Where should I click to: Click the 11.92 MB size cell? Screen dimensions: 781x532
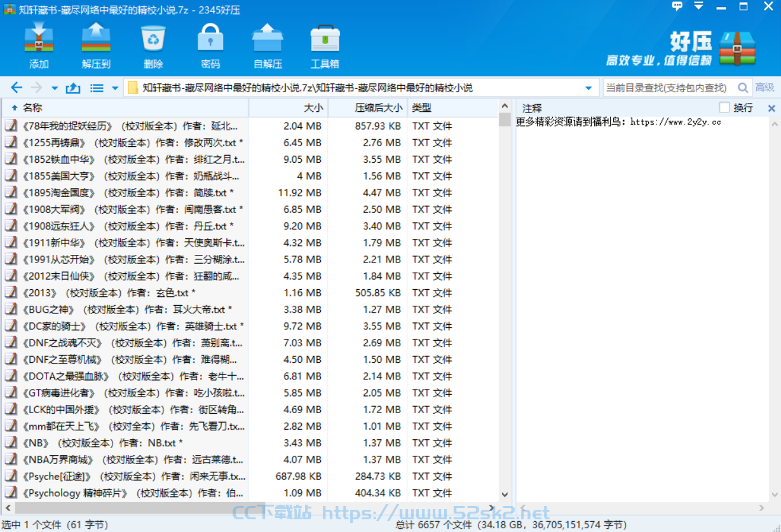[x=299, y=193]
